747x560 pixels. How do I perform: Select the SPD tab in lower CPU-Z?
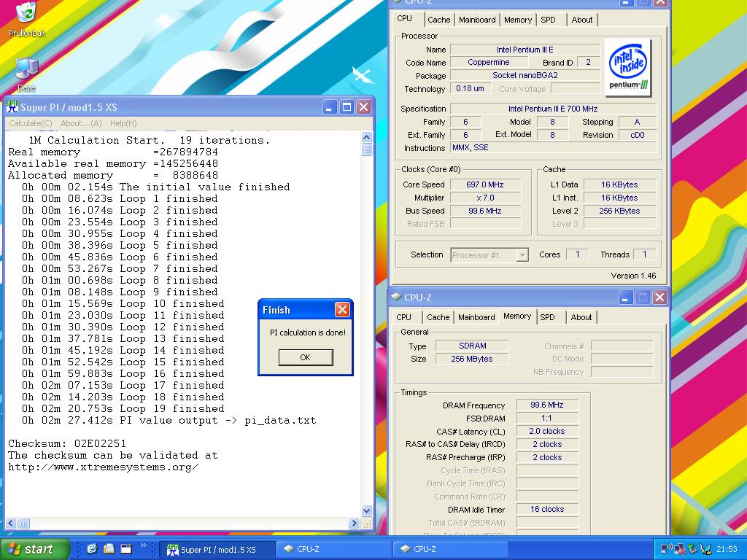coord(547,317)
